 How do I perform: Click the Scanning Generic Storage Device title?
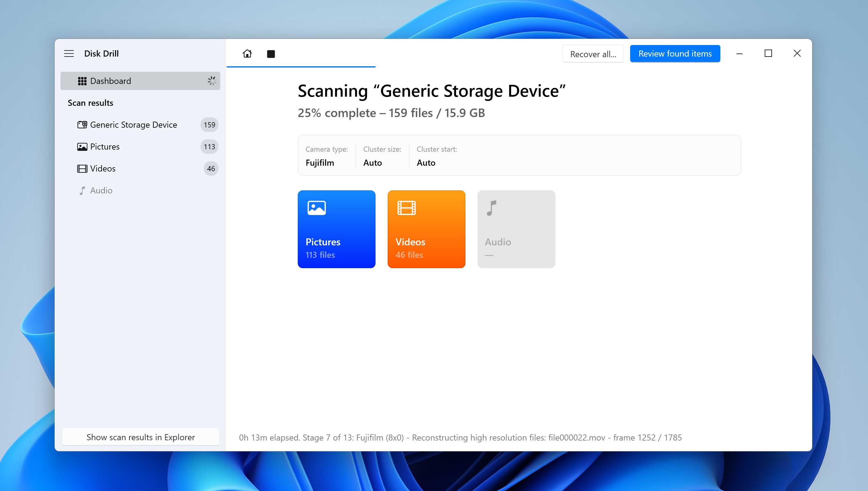pyautogui.click(x=432, y=91)
